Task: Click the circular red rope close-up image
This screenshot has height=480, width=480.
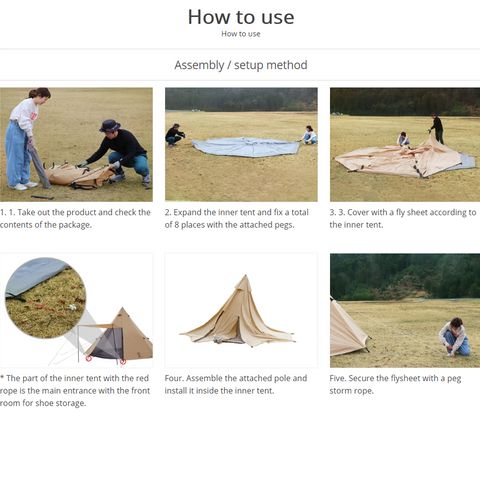Action: coord(46,298)
